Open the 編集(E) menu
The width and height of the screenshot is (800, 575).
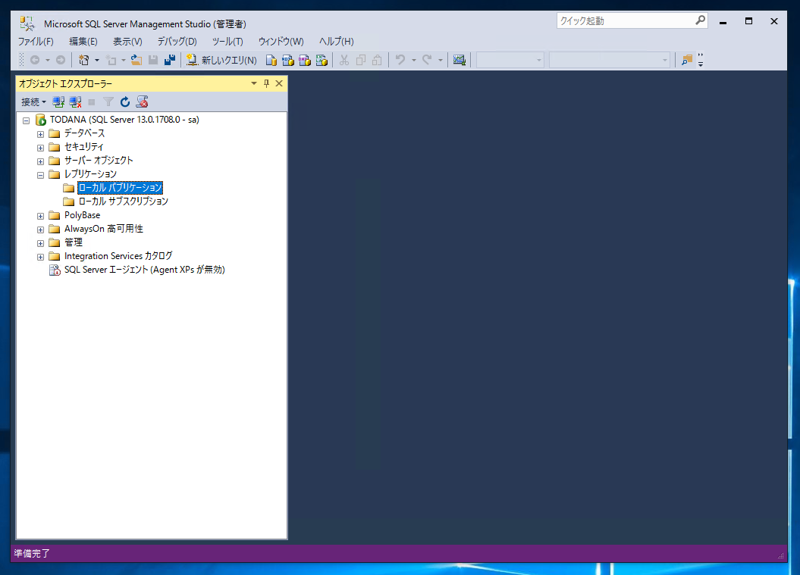(83, 41)
